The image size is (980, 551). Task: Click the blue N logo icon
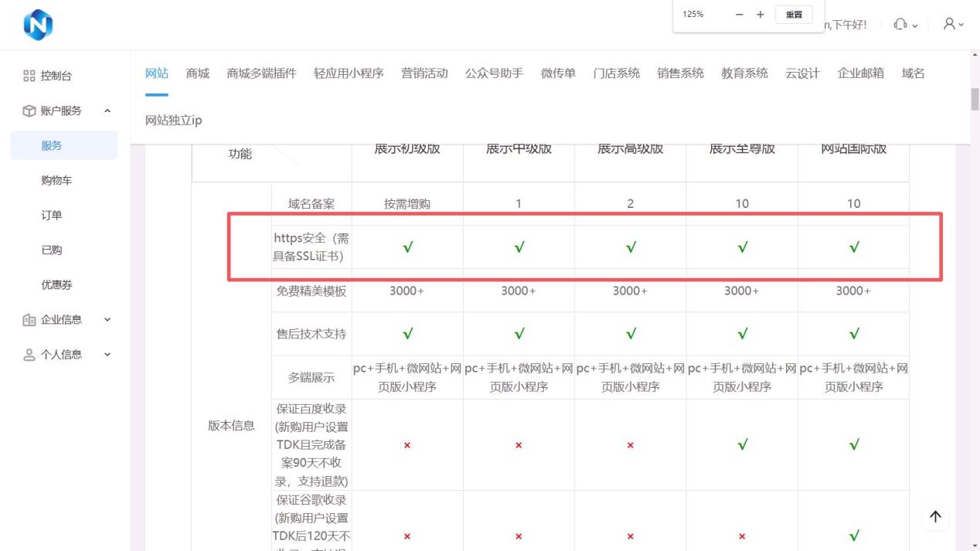click(x=38, y=25)
